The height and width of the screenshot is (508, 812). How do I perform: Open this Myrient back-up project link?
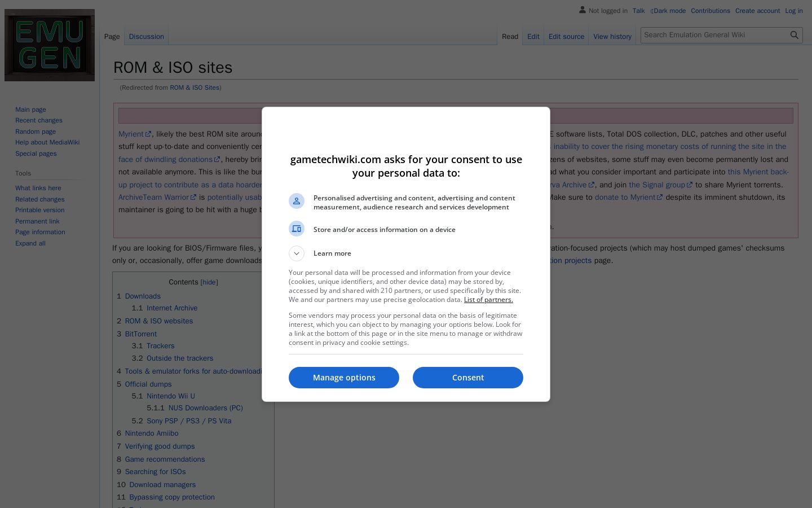pyautogui.click(x=758, y=172)
